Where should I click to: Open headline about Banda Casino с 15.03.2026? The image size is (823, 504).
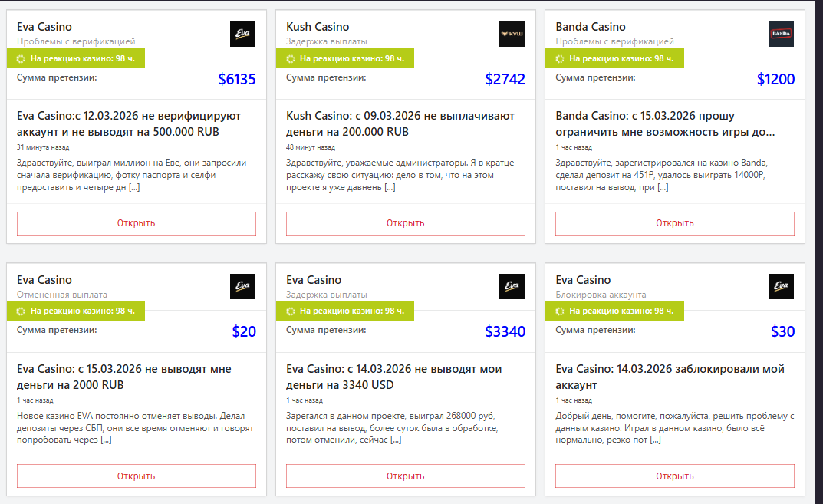(x=665, y=124)
